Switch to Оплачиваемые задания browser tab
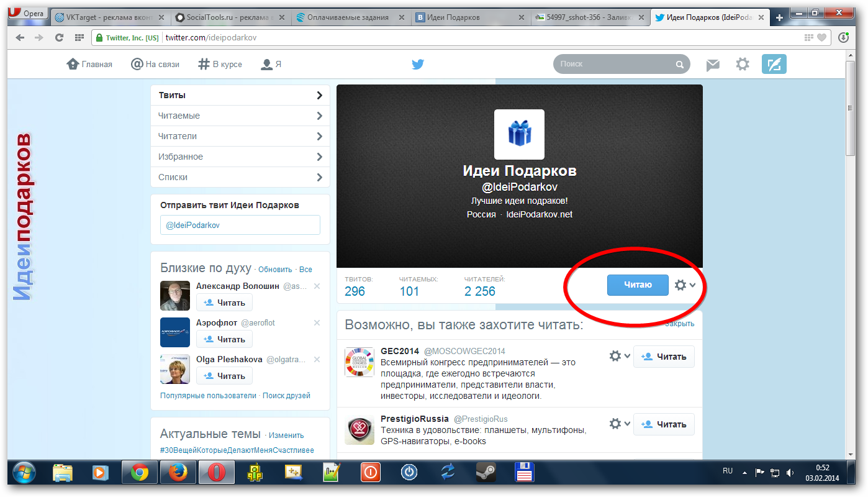This screenshot has height=497, width=868. pos(350,17)
